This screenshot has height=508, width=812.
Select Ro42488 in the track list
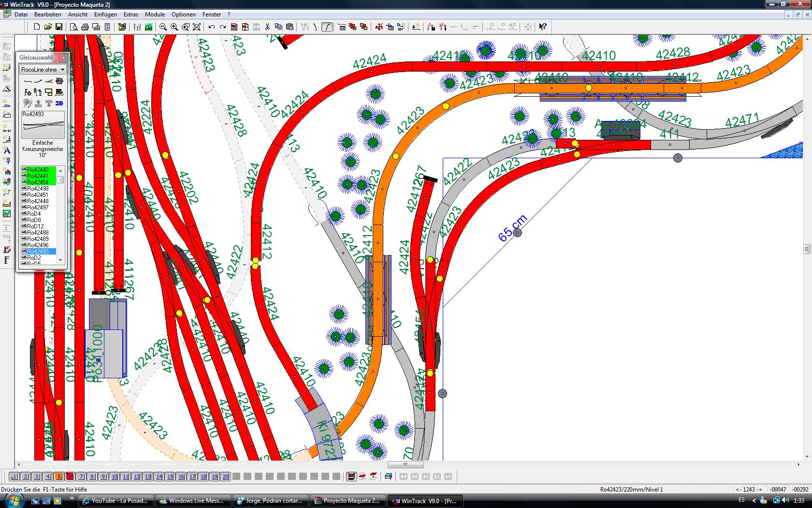[38, 233]
